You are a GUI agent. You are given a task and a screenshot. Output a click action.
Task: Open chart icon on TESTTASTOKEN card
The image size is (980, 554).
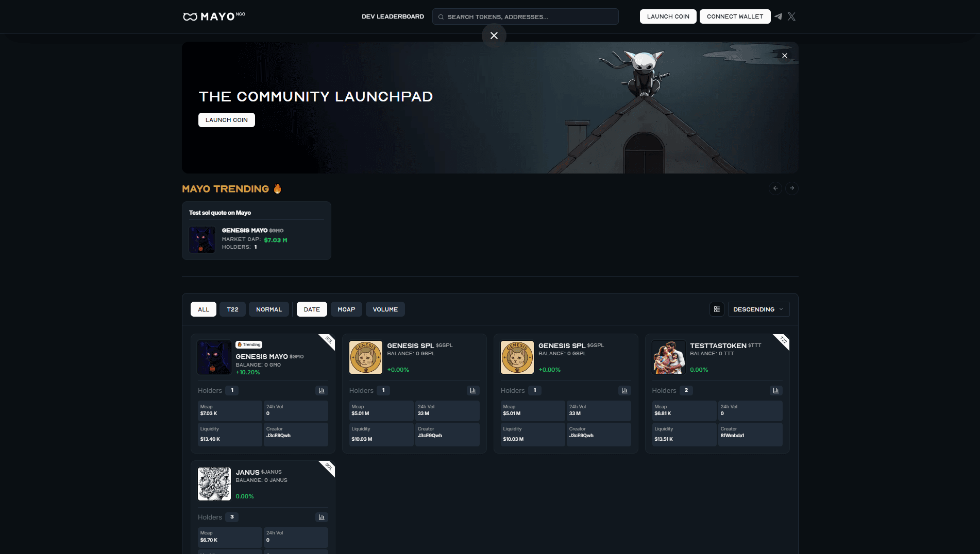tap(775, 391)
